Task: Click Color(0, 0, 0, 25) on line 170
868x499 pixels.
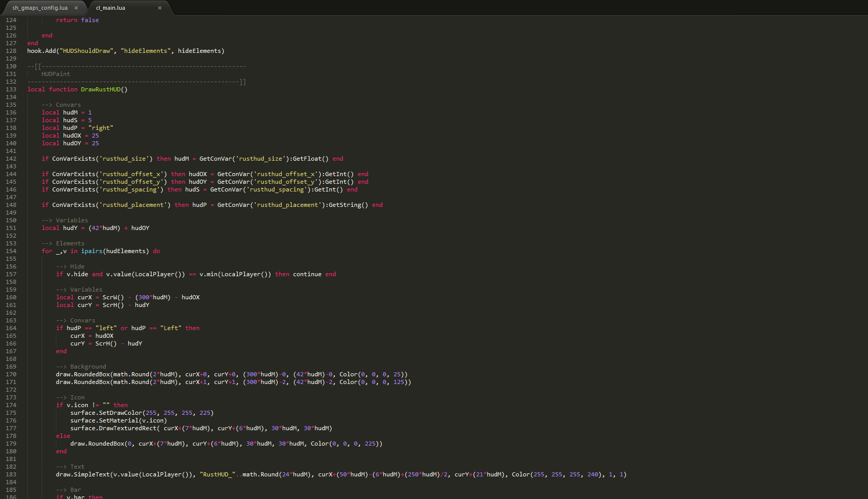Action: click(x=372, y=374)
